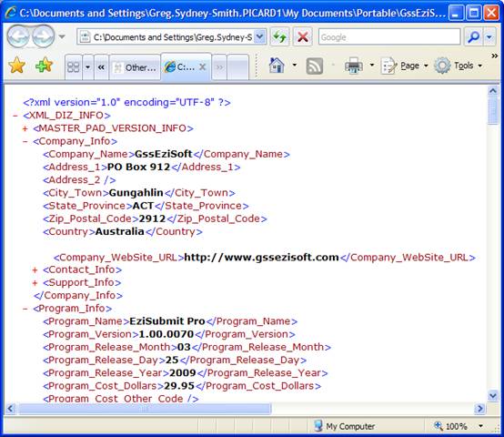Open a new blank tab

coord(237,66)
